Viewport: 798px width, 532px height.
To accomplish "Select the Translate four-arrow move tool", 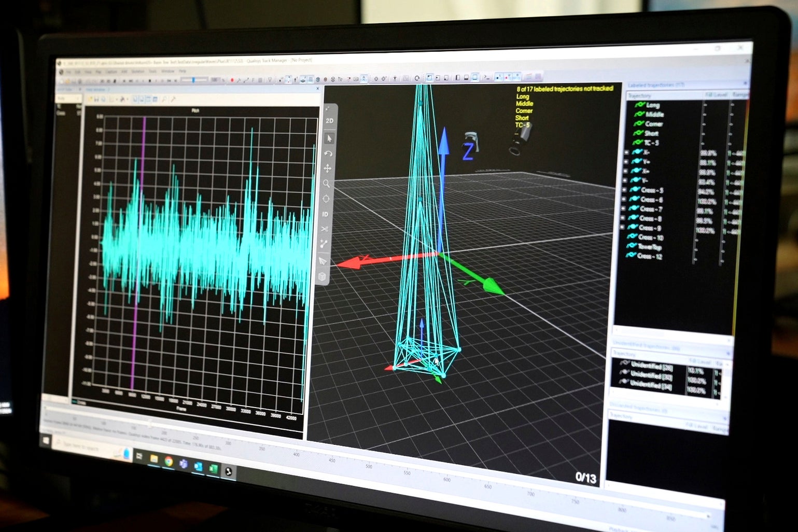I will pos(328,169).
